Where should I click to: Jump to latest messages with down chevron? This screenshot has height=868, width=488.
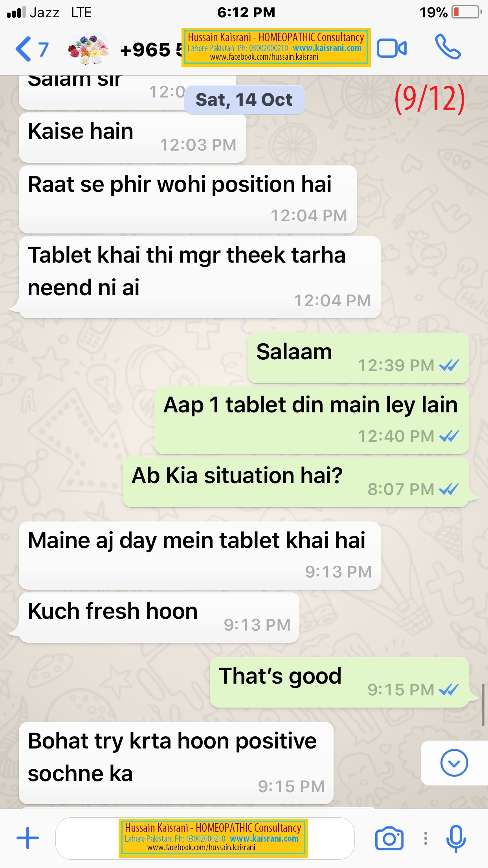(x=454, y=763)
